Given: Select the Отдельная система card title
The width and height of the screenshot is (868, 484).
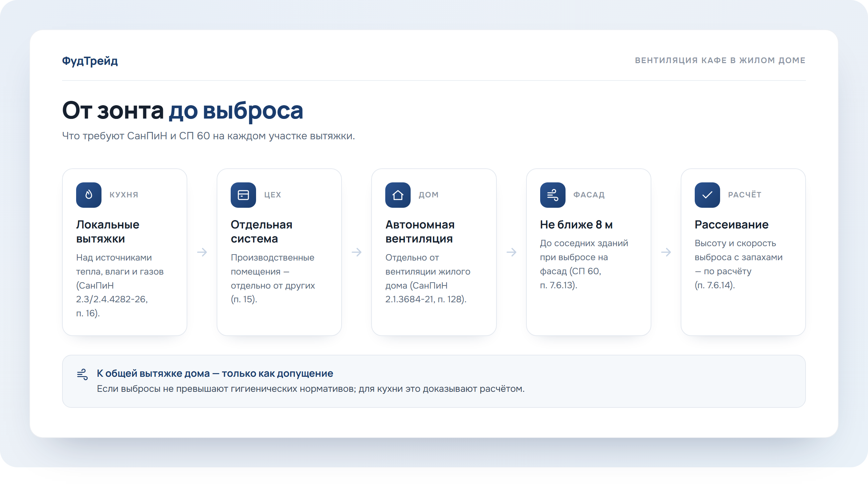Looking at the screenshot, I should click(x=261, y=231).
